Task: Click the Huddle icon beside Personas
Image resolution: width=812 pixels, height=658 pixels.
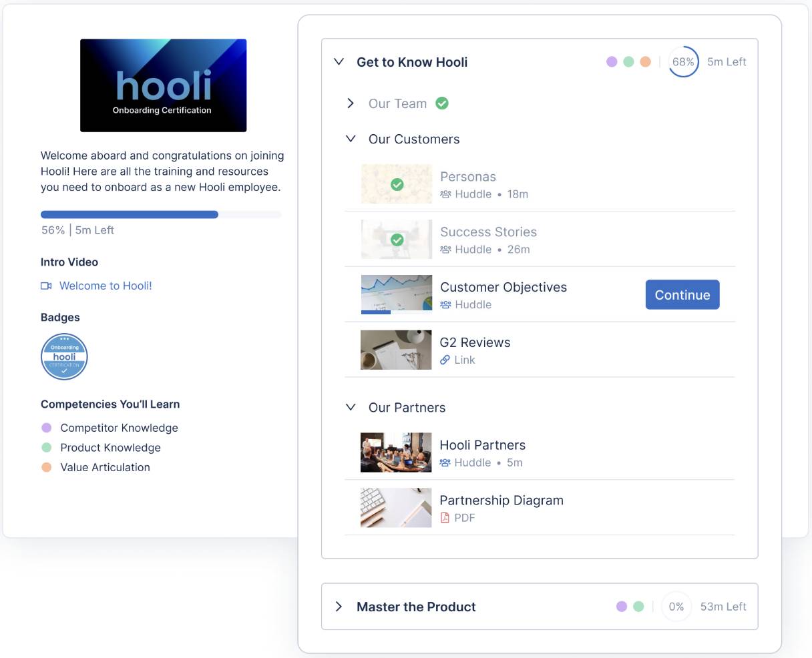Action: coord(447,194)
